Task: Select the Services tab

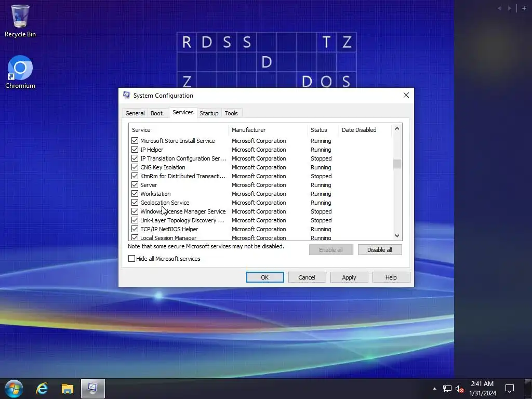Action: (183, 112)
